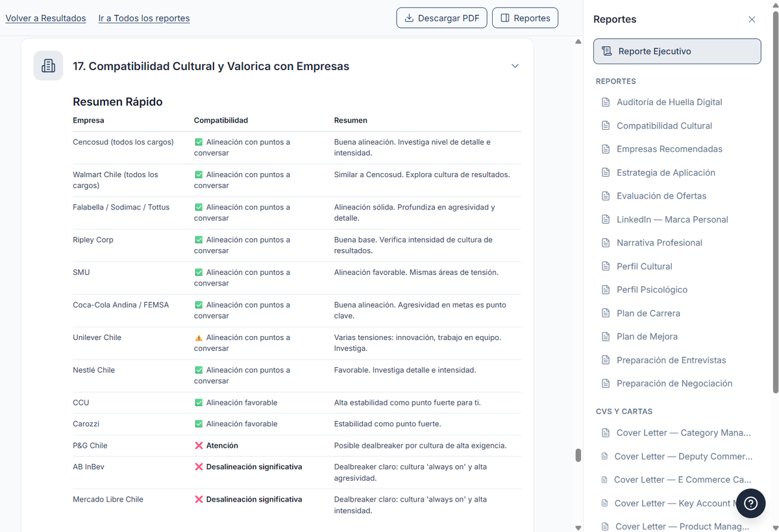Select Perfil Cultural report
Image resolution: width=779 pixels, height=532 pixels.
tap(645, 267)
